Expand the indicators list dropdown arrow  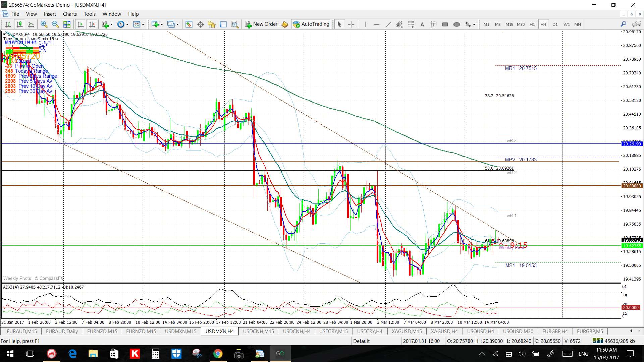coord(111,24)
